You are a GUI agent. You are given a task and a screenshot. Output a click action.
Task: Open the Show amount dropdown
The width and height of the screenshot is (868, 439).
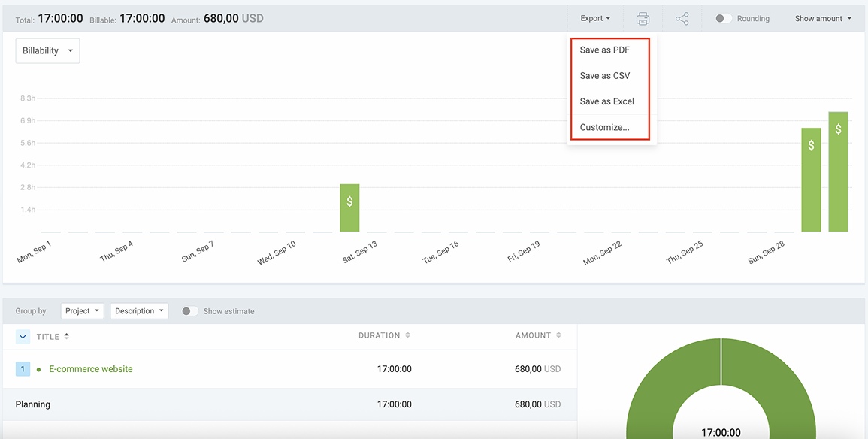(823, 17)
